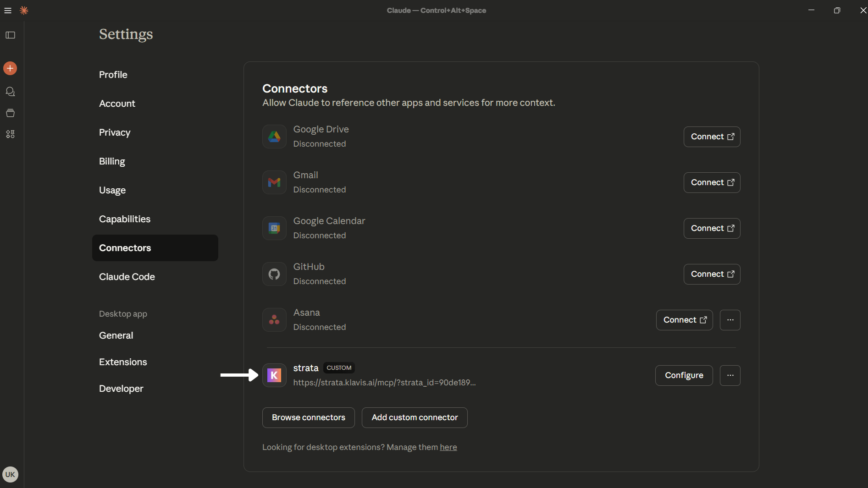This screenshot has height=488, width=868.
Task: Click the CUSTOM badge next to strata
Action: [339, 368]
